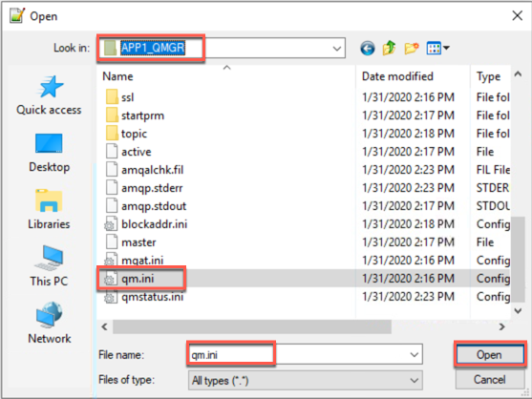Open Libraries from the sidebar
The height and width of the screenshot is (399, 532).
click(x=50, y=209)
